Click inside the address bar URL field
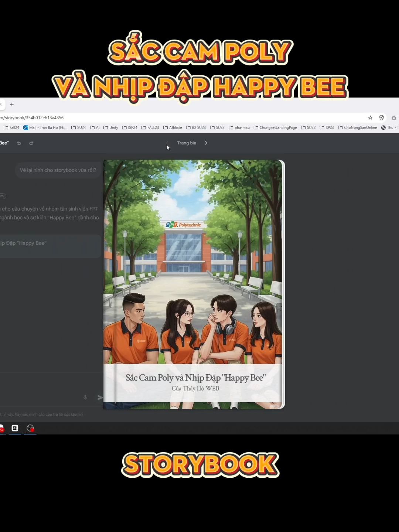This screenshot has width=399, height=532. [x=148, y=117]
